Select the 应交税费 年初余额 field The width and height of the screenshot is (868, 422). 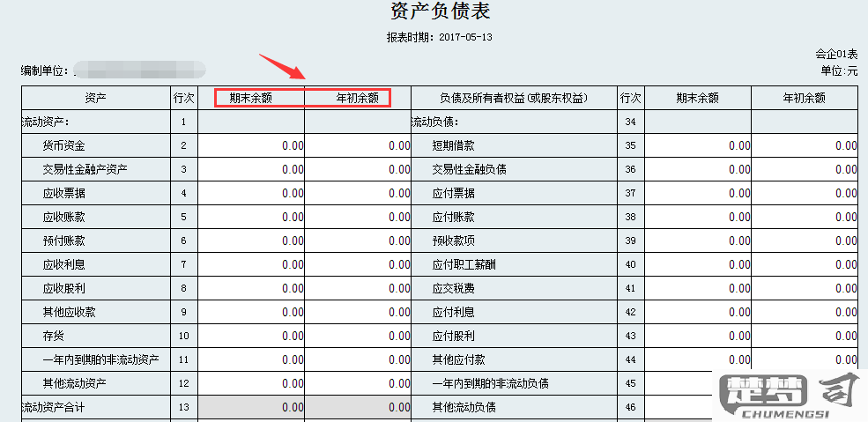click(x=805, y=288)
